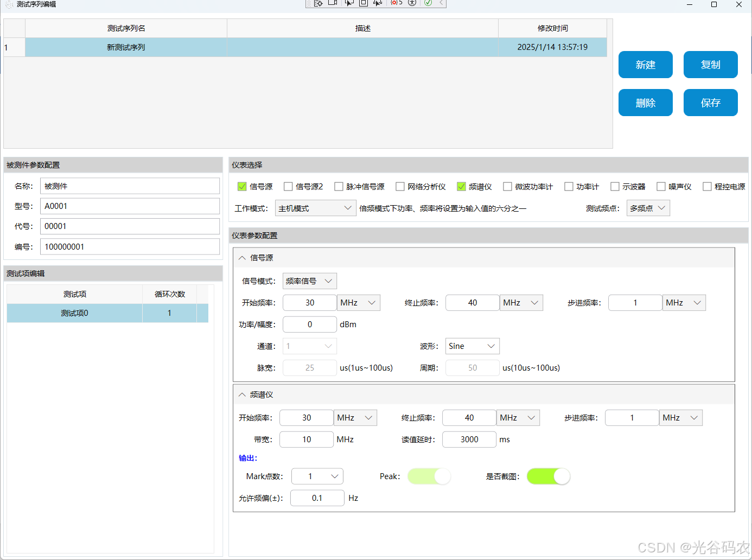Screen dimensions: 752x560
Task: Click the 保存 button
Action: (x=711, y=103)
